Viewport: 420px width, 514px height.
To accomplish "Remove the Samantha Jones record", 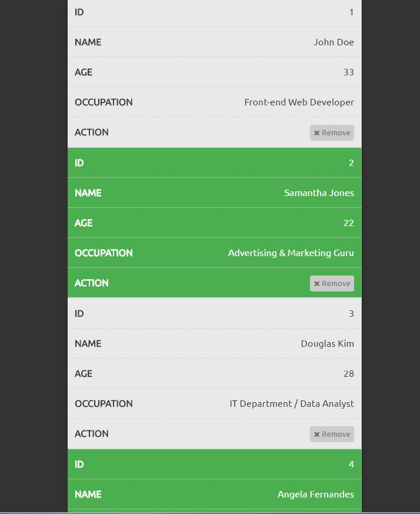I will 332,284.
